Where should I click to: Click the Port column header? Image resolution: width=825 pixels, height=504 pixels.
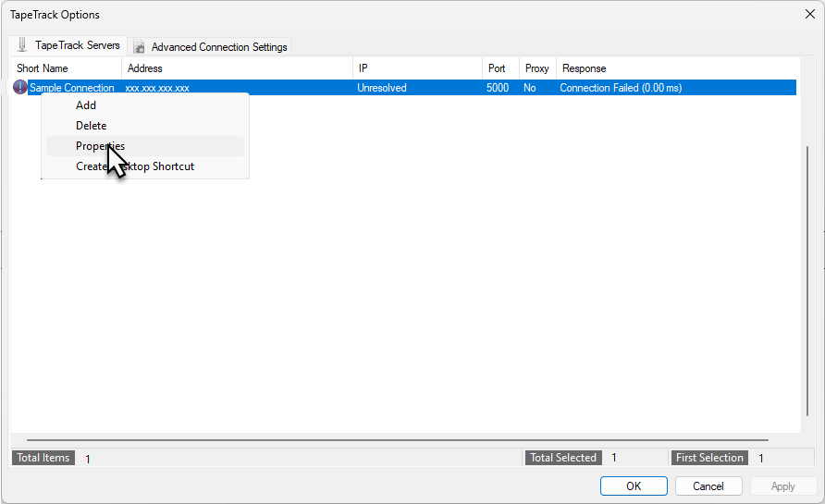click(501, 68)
